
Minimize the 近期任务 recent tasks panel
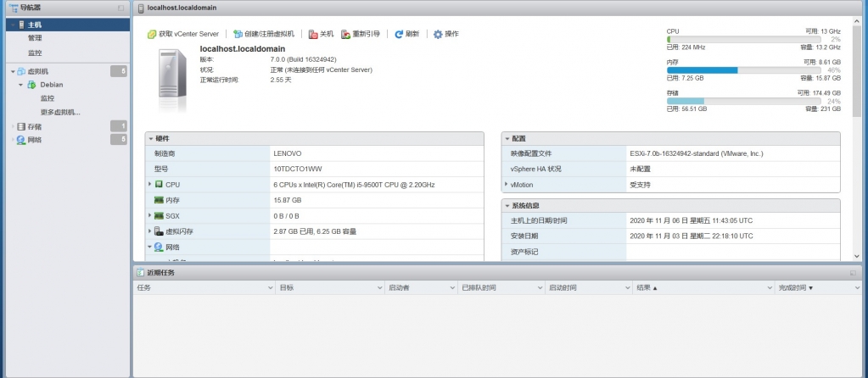coord(853,273)
